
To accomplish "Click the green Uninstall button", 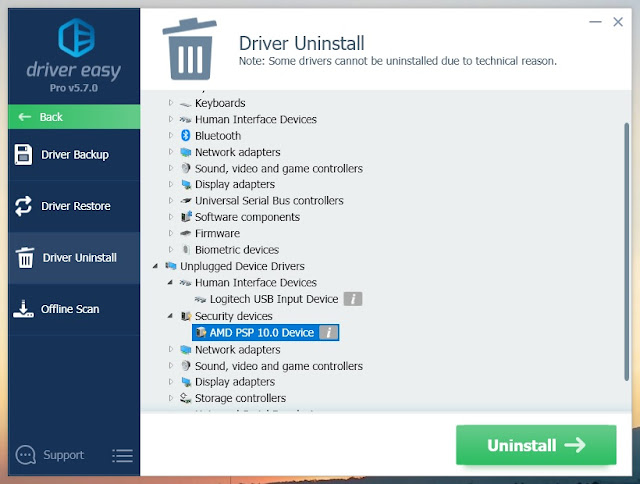I will (536, 445).
